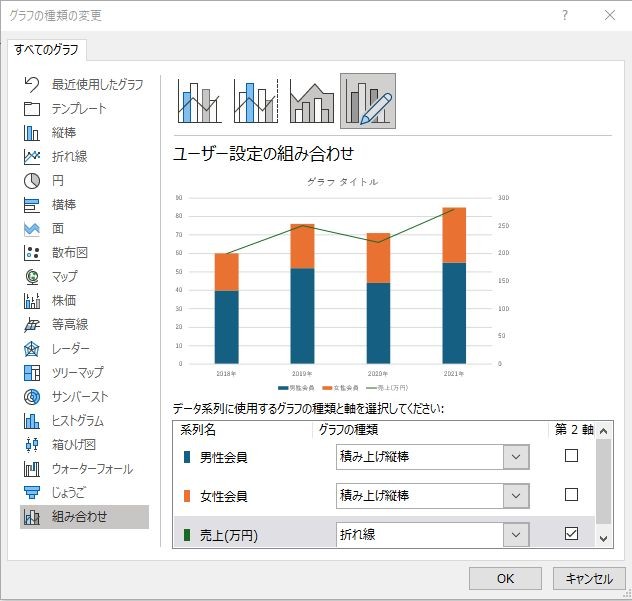Pick the stacked area-clustered column icon
Screen dimensions: 632x601
312,101
